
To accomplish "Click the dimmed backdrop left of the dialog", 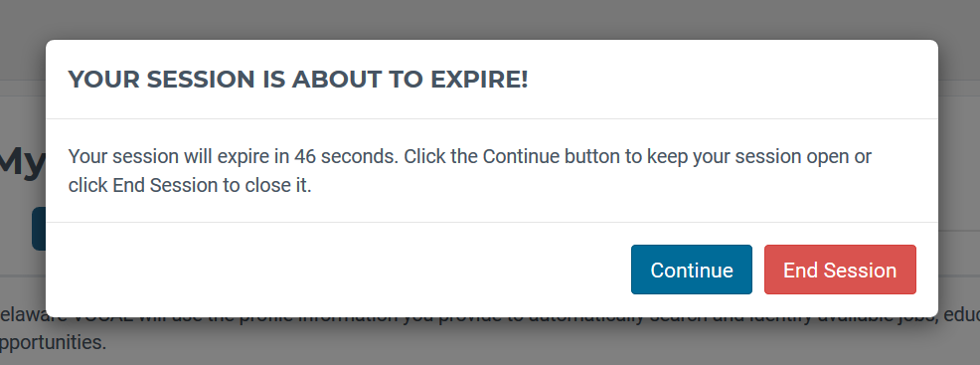I will pyautogui.click(x=23, y=112).
